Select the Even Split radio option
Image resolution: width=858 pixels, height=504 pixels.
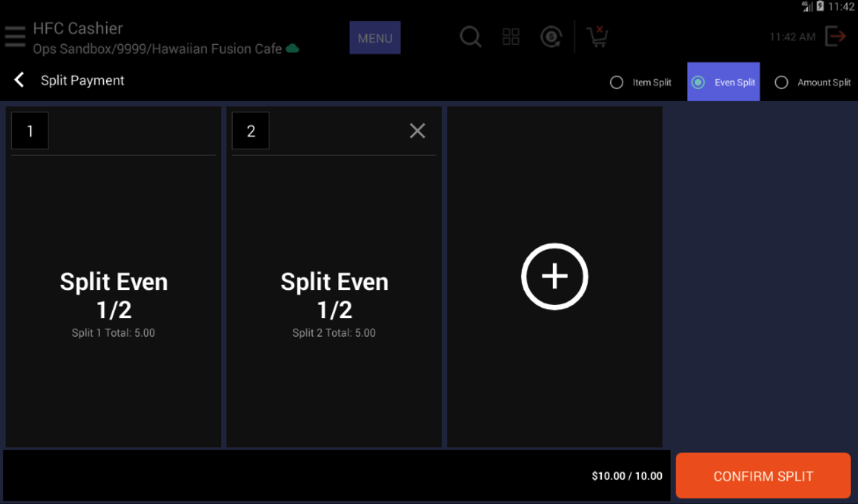698,83
